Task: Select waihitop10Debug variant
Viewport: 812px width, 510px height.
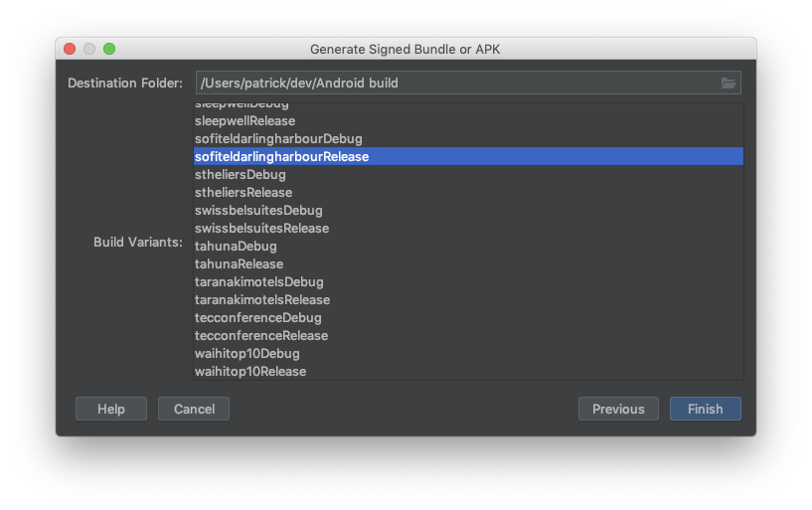Action: tap(468, 353)
